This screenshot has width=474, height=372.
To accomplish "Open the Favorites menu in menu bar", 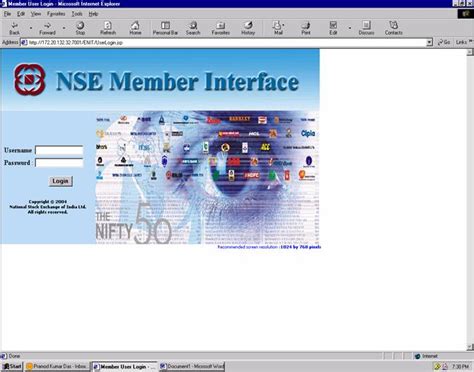I will [56, 14].
